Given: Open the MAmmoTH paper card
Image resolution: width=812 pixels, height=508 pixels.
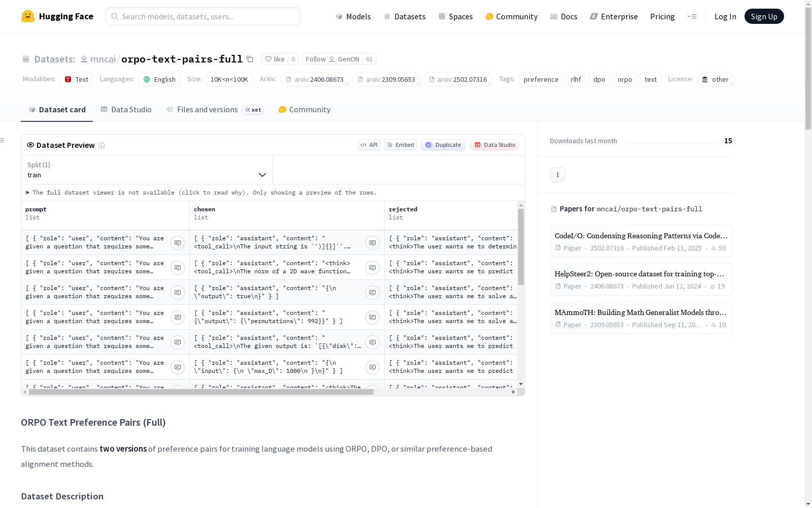Looking at the screenshot, I should click(641, 318).
